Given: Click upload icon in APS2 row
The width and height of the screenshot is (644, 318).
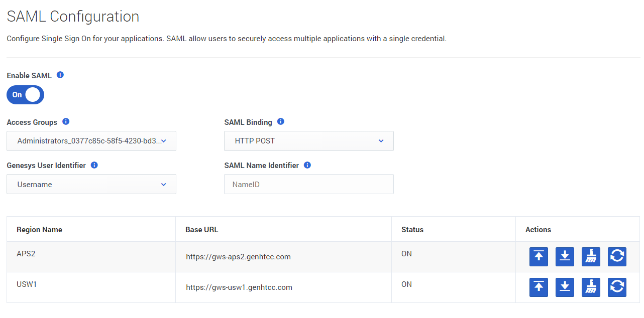Looking at the screenshot, I should tap(539, 256).
